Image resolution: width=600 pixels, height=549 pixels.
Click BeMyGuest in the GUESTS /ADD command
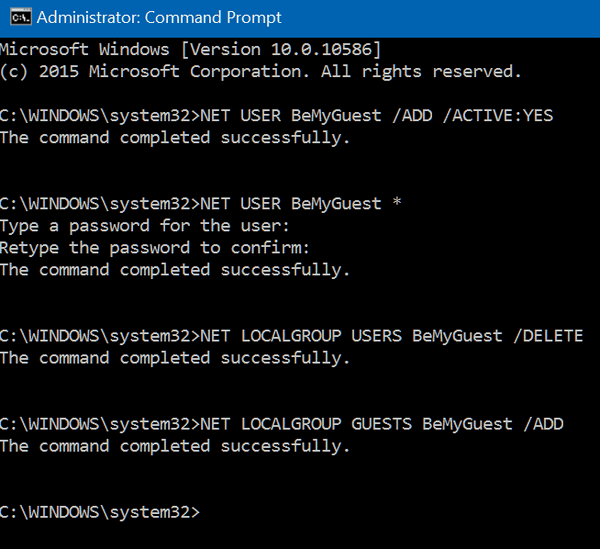pos(467,425)
